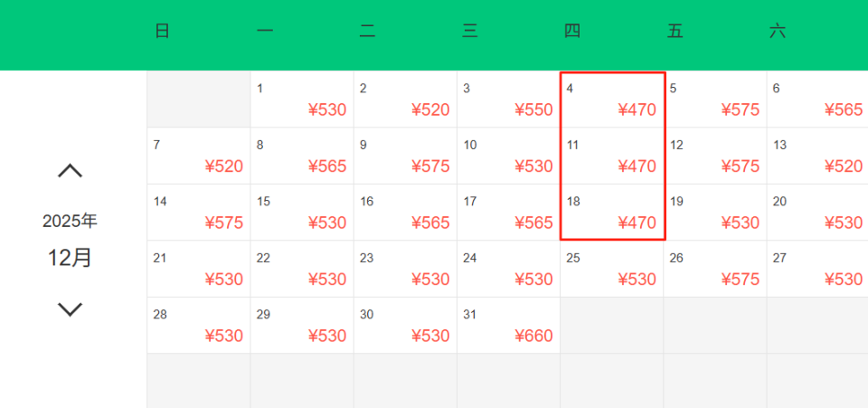The width and height of the screenshot is (868, 408).
Task: Go to previous month with up chevron
Action: (x=70, y=170)
